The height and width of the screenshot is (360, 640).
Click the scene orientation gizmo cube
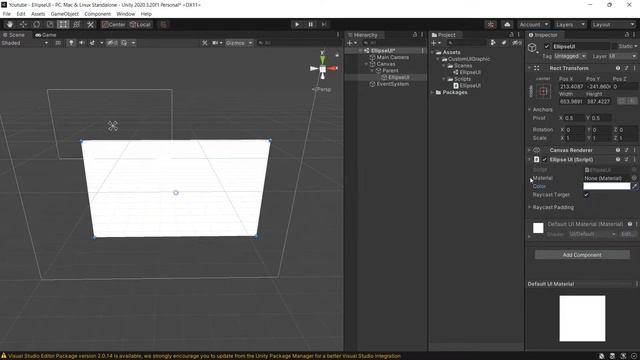pyautogui.click(x=322, y=69)
